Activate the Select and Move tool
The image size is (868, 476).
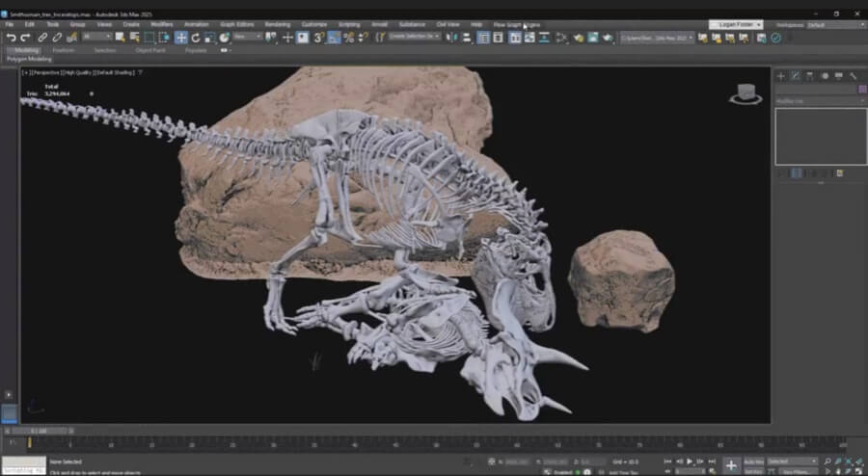coord(181,38)
